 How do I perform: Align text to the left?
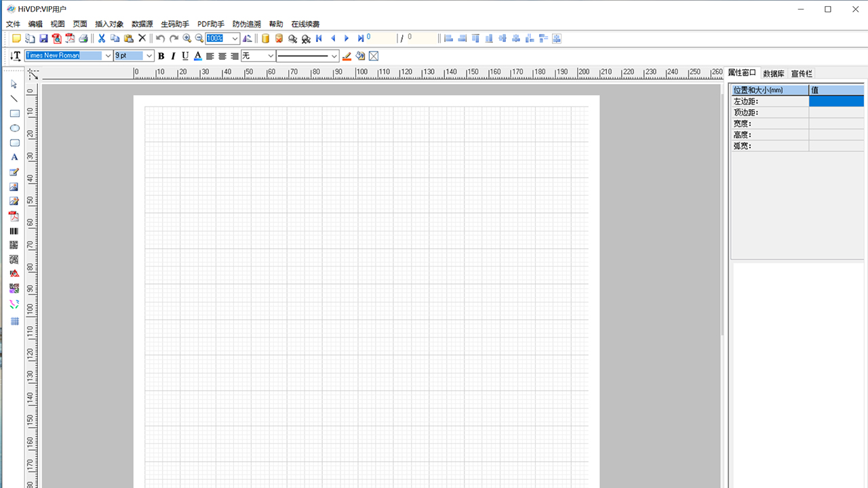coord(210,56)
